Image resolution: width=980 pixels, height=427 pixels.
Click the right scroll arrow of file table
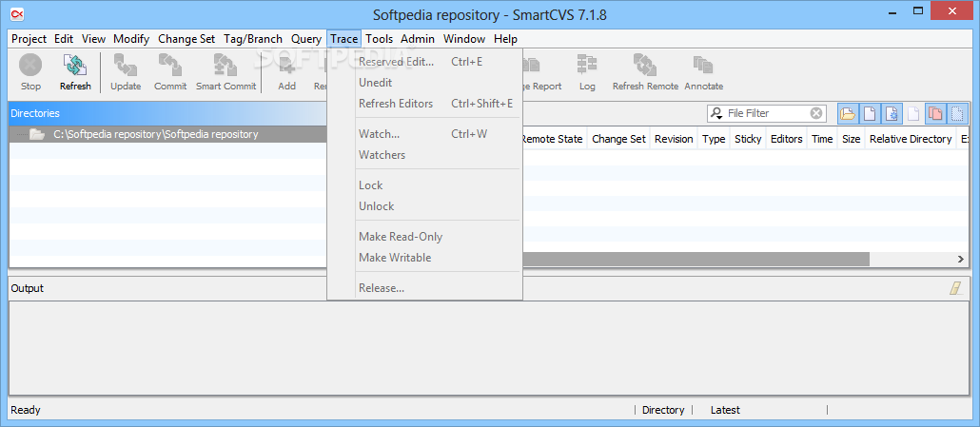(x=961, y=259)
